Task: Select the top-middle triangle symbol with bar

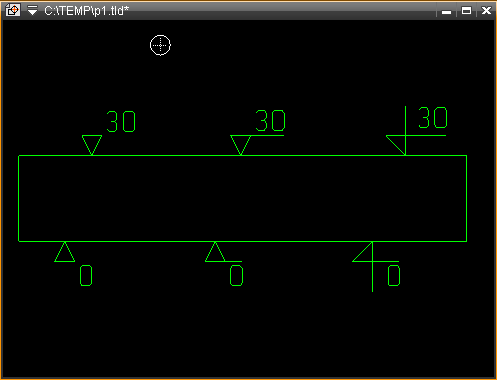Action: pyautogui.click(x=257, y=145)
